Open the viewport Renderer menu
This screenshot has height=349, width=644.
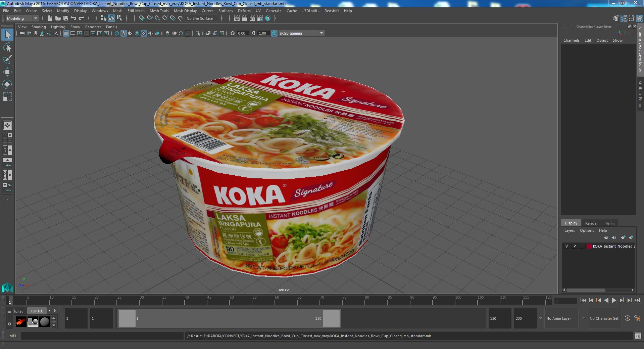tap(93, 27)
